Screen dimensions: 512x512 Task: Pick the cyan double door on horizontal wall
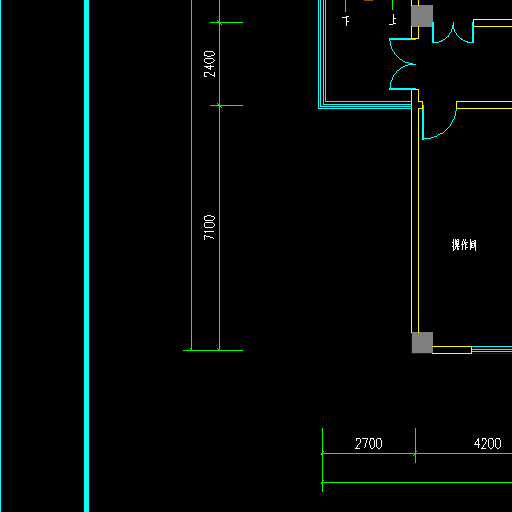(x=453, y=32)
